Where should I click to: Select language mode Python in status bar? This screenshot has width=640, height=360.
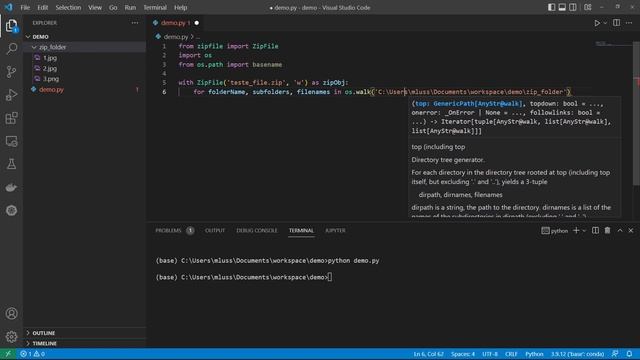tap(534, 354)
